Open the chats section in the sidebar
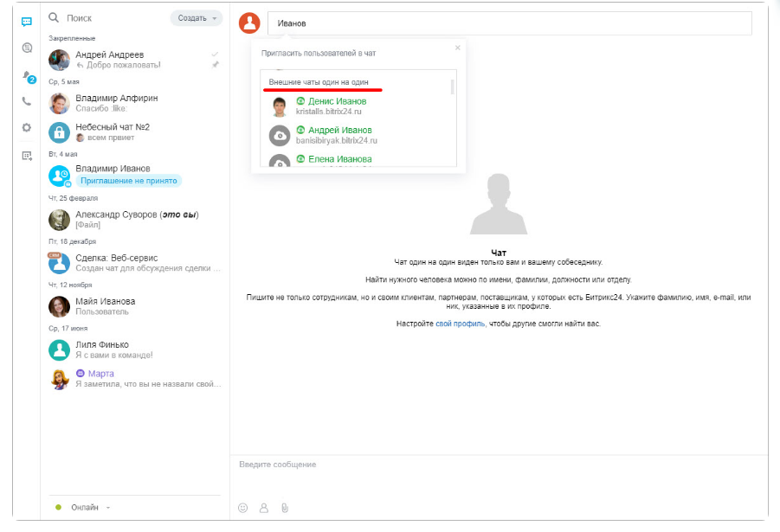The width and height of the screenshot is (780, 532). 27,22
